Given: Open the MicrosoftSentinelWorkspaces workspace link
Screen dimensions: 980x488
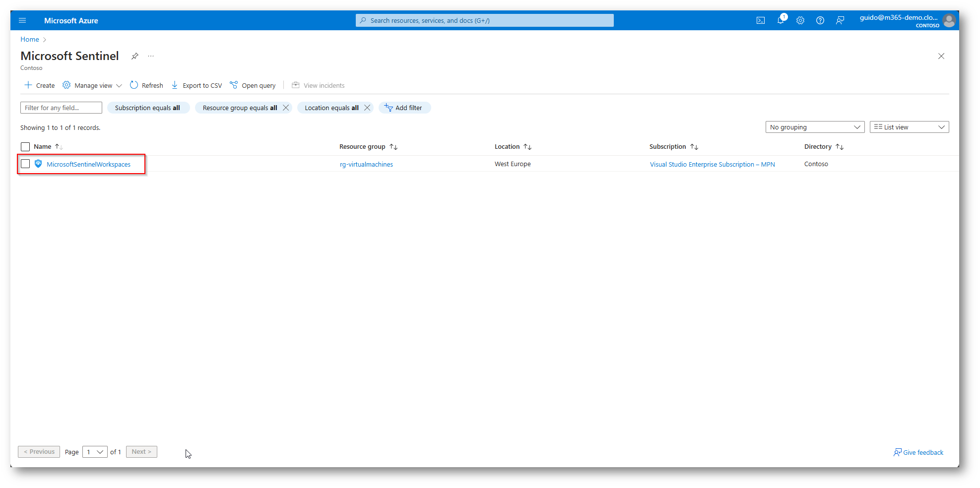Looking at the screenshot, I should click(x=88, y=164).
